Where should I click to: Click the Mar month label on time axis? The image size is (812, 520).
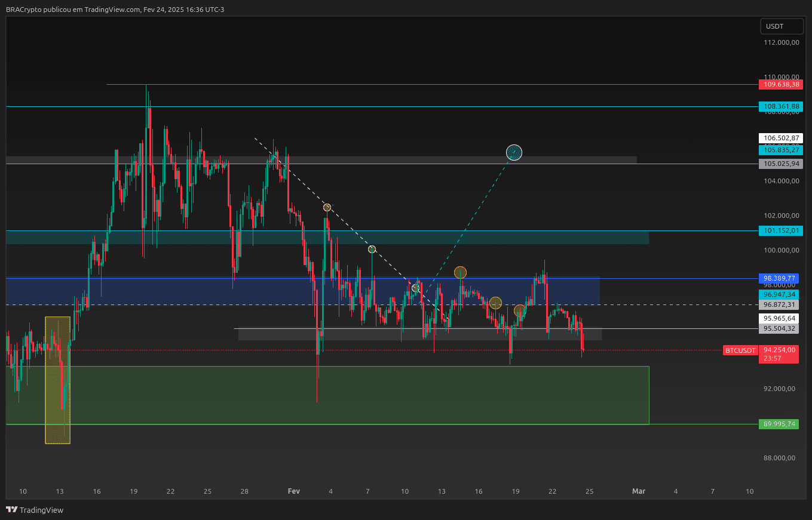point(639,491)
